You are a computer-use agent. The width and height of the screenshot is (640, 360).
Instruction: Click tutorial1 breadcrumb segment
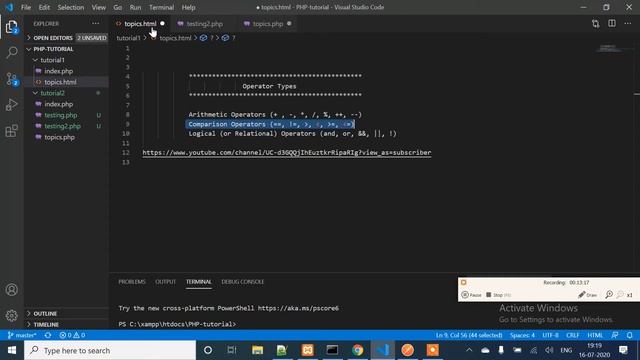pos(128,38)
